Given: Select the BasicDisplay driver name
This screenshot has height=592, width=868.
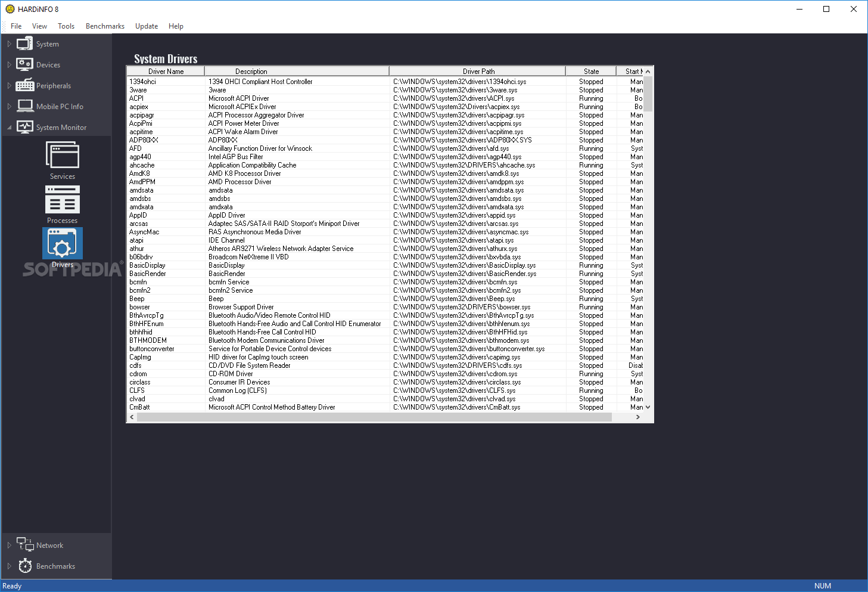Looking at the screenshot, I should point(147,265).
